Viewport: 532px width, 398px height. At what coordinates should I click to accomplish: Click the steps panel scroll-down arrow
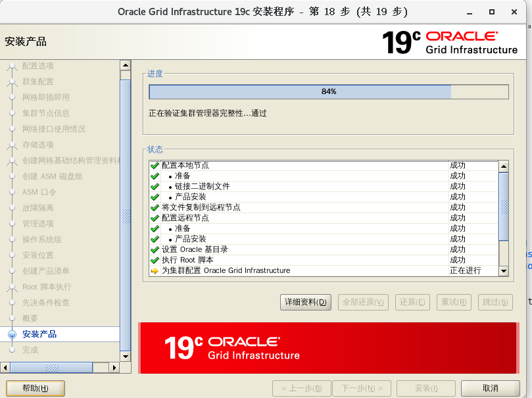click(126, 357)
